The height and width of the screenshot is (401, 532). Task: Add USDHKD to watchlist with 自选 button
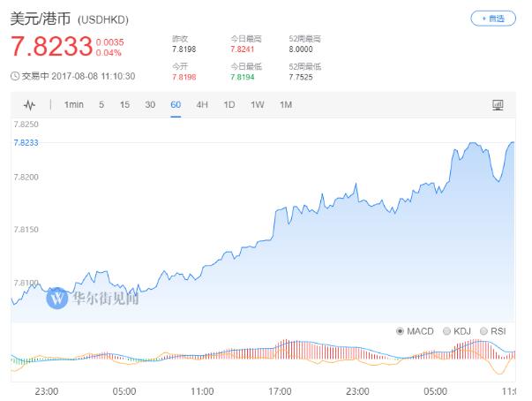pos(493,18)
